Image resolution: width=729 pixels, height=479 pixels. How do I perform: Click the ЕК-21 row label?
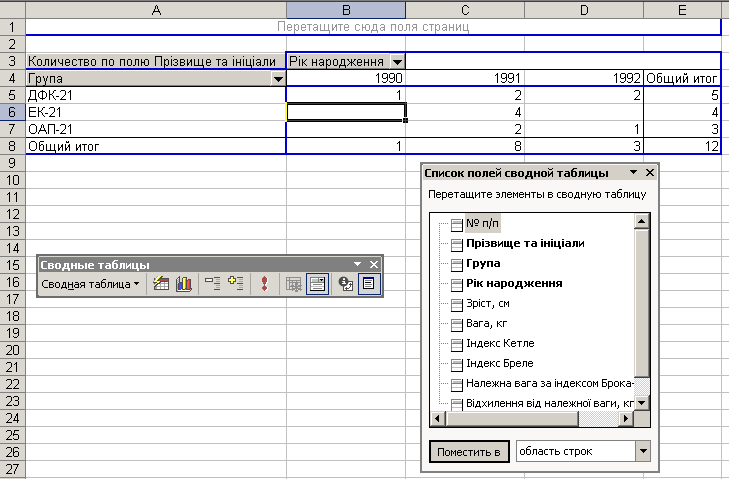pos(156,112)
